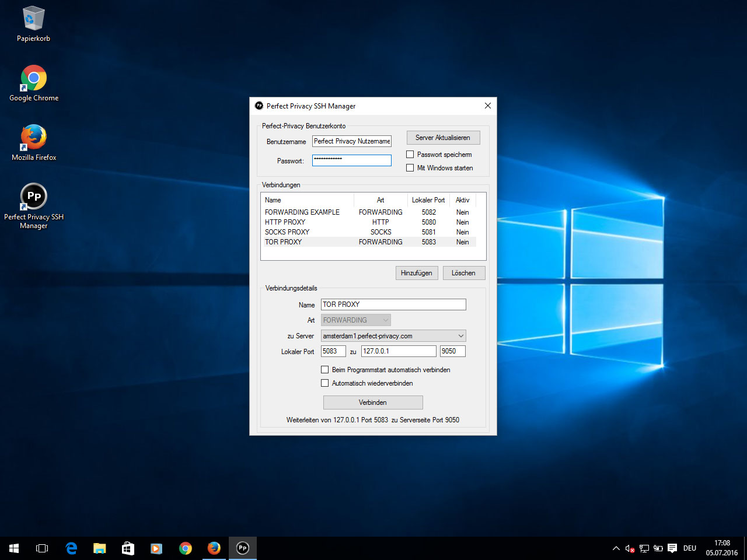The width and height of the screenshot is (747, 560).
Task: Select the TOR PROXY connection row
Action: pos(369,242)
